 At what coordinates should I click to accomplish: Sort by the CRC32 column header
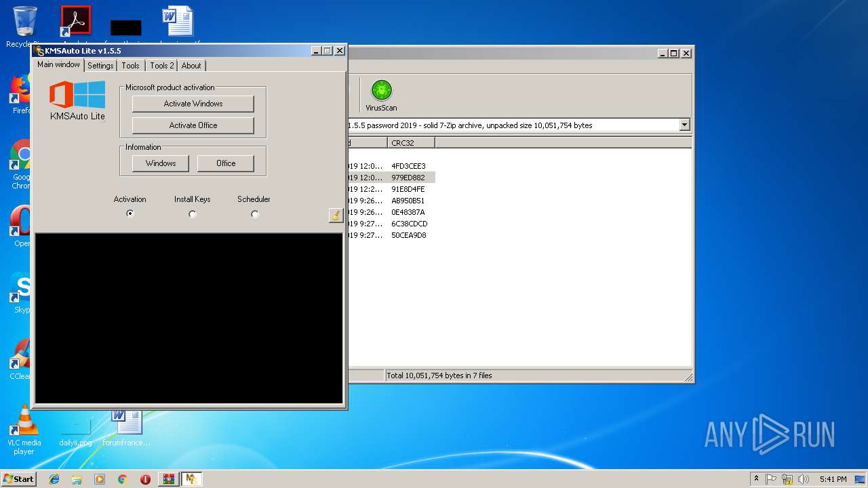[411, 142]
